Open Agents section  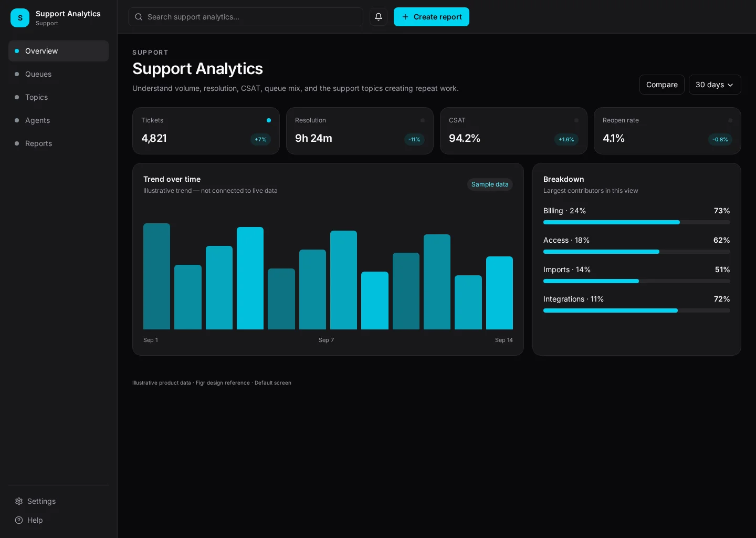(58, 120)
